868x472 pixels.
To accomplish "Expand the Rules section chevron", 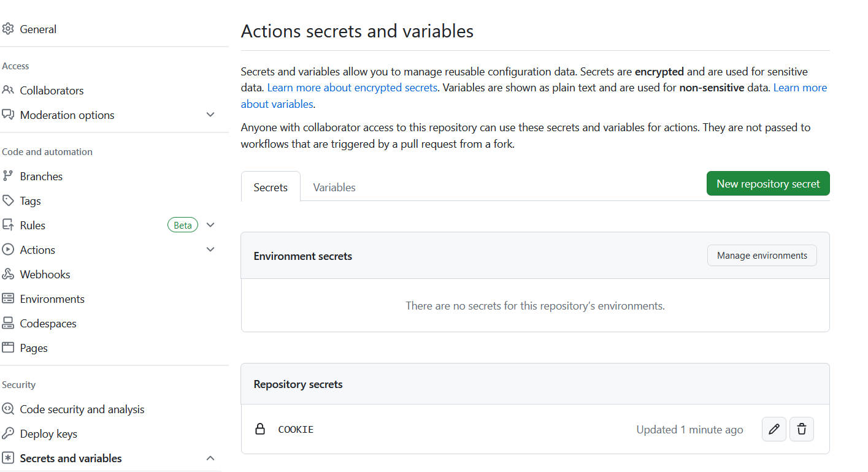I will [x=210, y=225].
